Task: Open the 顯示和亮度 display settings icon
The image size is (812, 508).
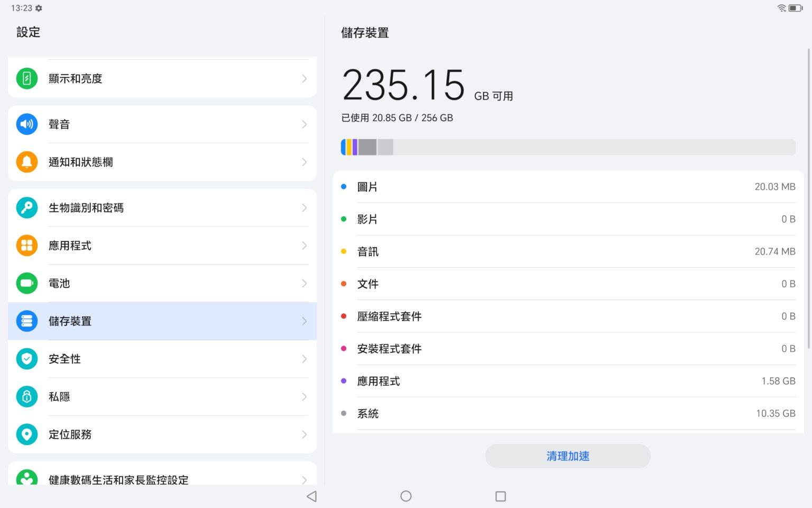Action: click(27, 78)
